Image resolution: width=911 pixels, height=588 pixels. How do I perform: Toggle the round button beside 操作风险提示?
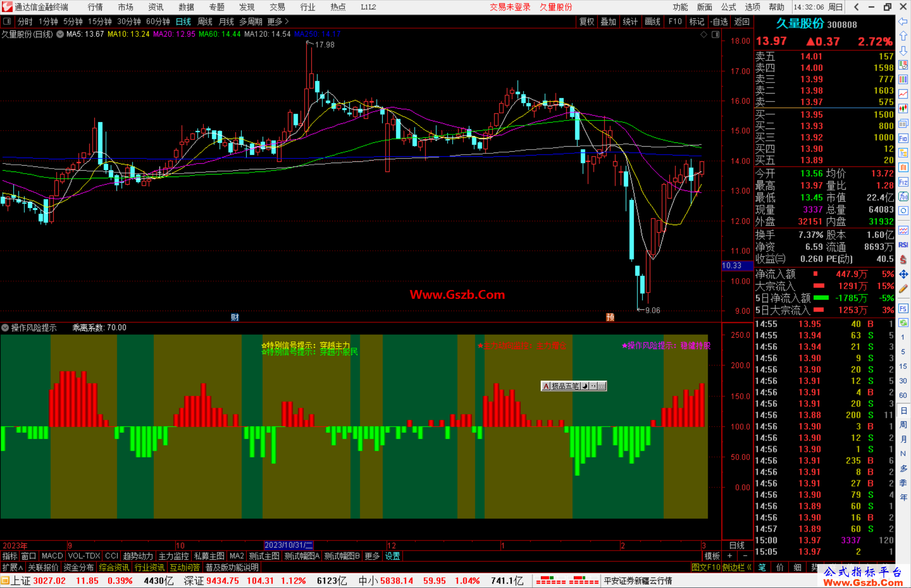[5, 328]
